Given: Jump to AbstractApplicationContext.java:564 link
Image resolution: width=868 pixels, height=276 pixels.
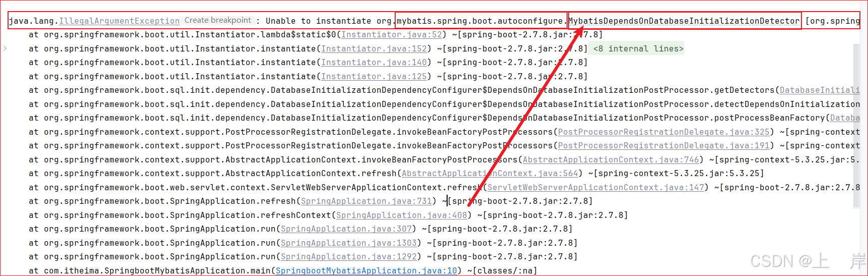Looking at the screenshot, I should [x=490, y=174].
